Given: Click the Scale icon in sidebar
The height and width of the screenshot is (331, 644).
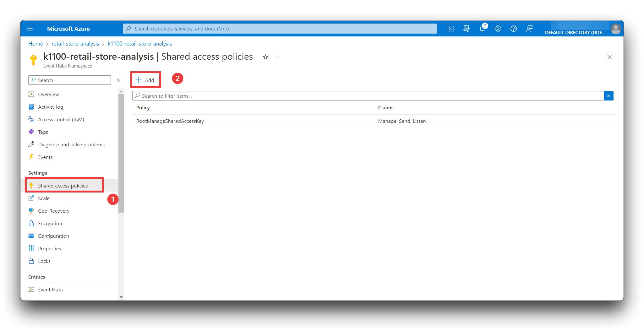Looking at the screenshot, I should (x=31, y=198).
